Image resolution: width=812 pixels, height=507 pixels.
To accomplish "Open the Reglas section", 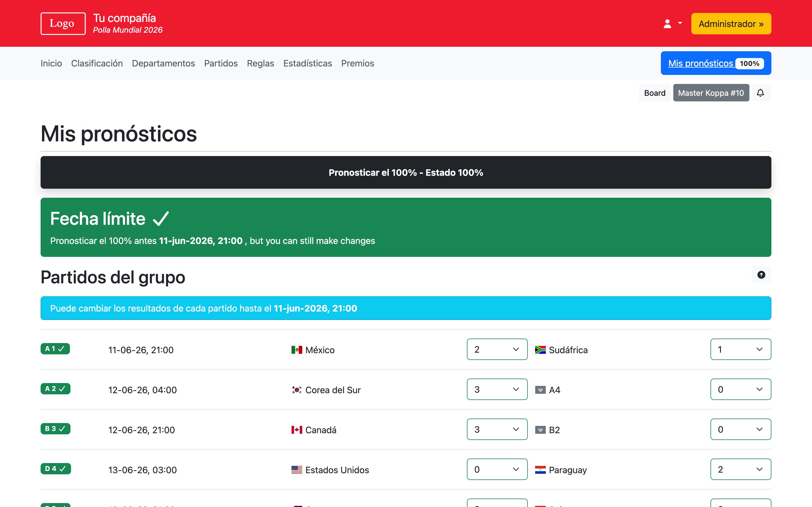I will click(261, 63).
